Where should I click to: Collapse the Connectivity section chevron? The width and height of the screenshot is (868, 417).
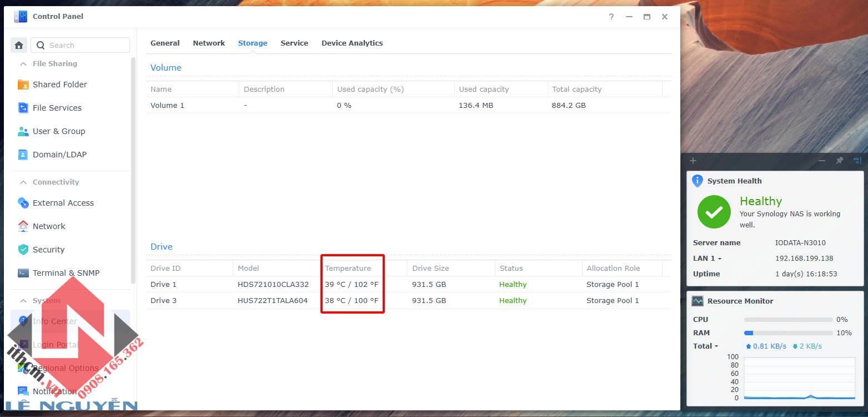[x=23, y=182]
